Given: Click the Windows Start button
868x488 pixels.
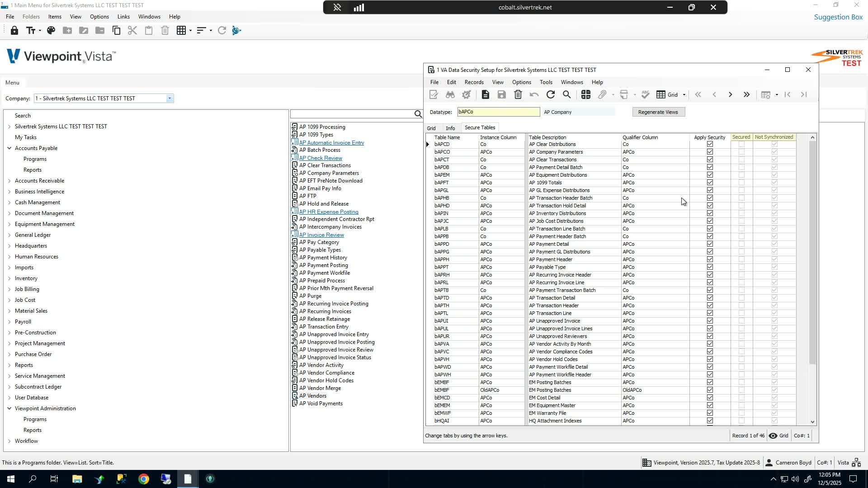Looking at the screenshot, I should [x=10, y=479].
